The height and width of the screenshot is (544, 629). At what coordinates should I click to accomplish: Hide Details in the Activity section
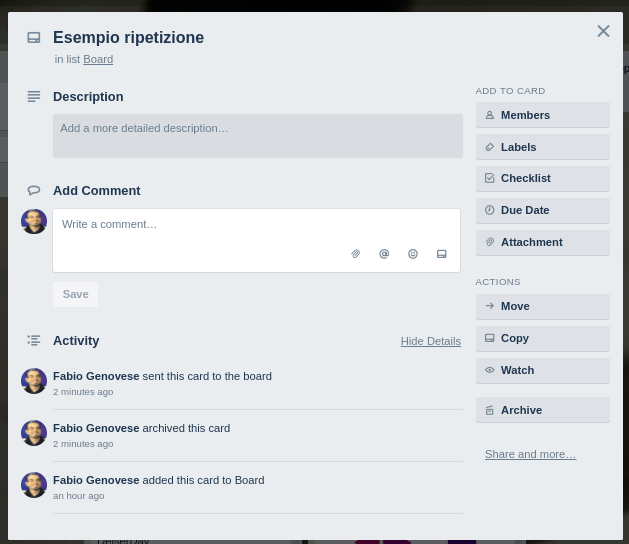(430, 341)
